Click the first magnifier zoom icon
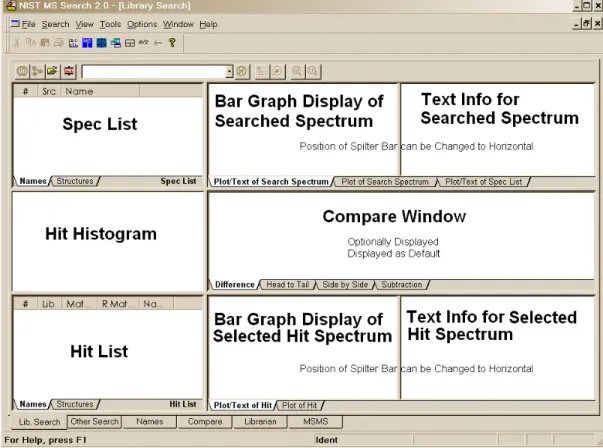The height and width of the screenshot is (448, 603). pos(297,72)
